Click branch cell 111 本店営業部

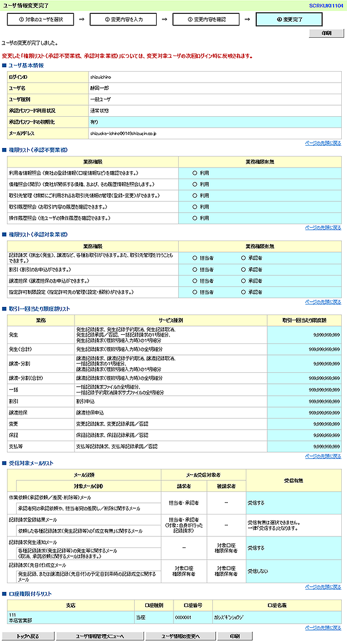[71, 617]
